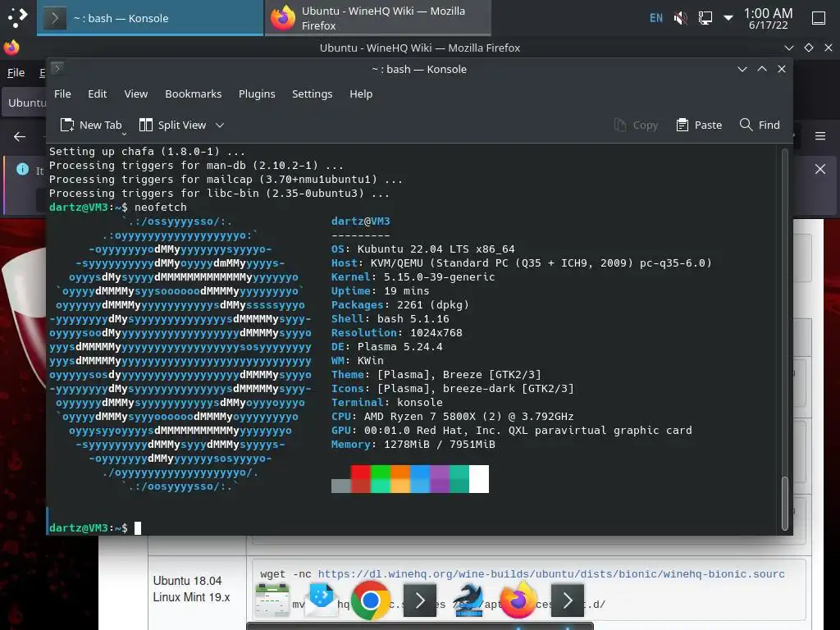Launch the first Konsole icon in dock
The width and height of the screenshot is (840, 630).
419,600
